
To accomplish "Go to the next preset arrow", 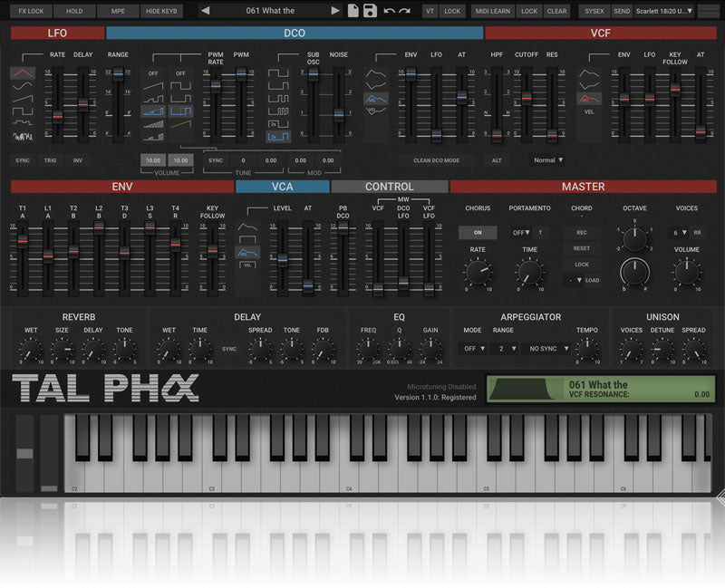I will [x=335, y=11].
